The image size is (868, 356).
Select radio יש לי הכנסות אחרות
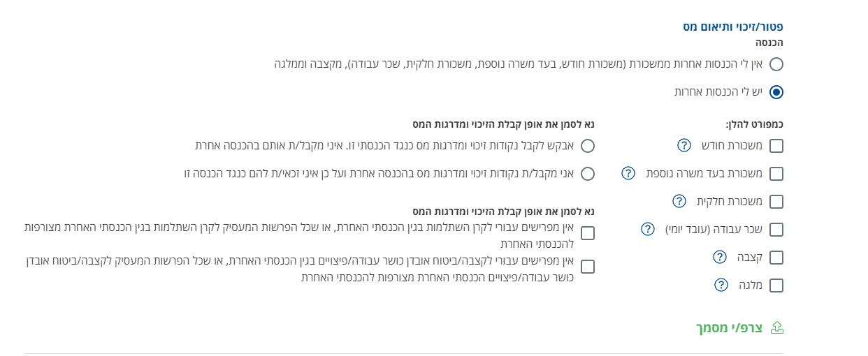(x=776, y=92)
